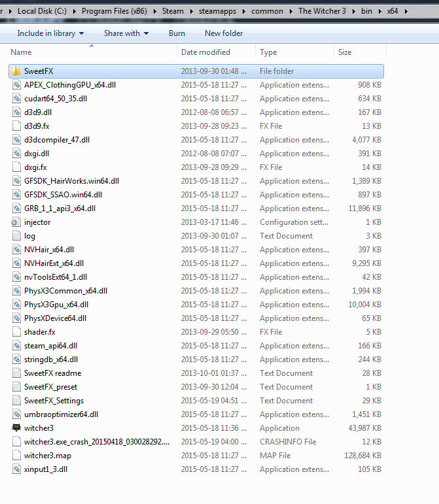The width and height of the screenshot is (439, 504).
Task: Select the stringdb_x64.dll file name
Action: (x=51, y=360)
